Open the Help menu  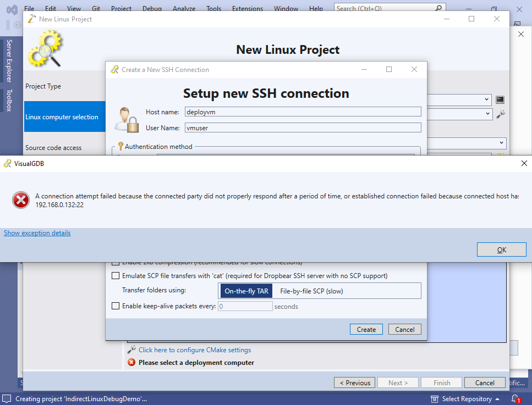click(316, 8)
